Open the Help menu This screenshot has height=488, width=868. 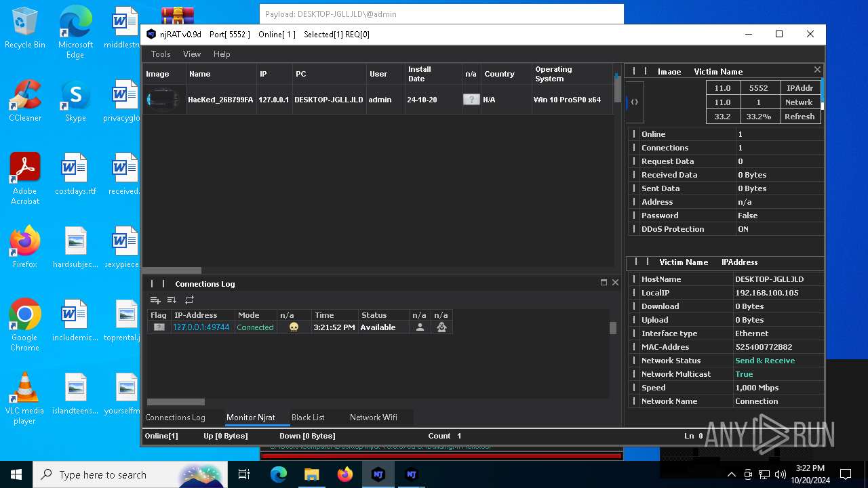(x=222, y=54)
